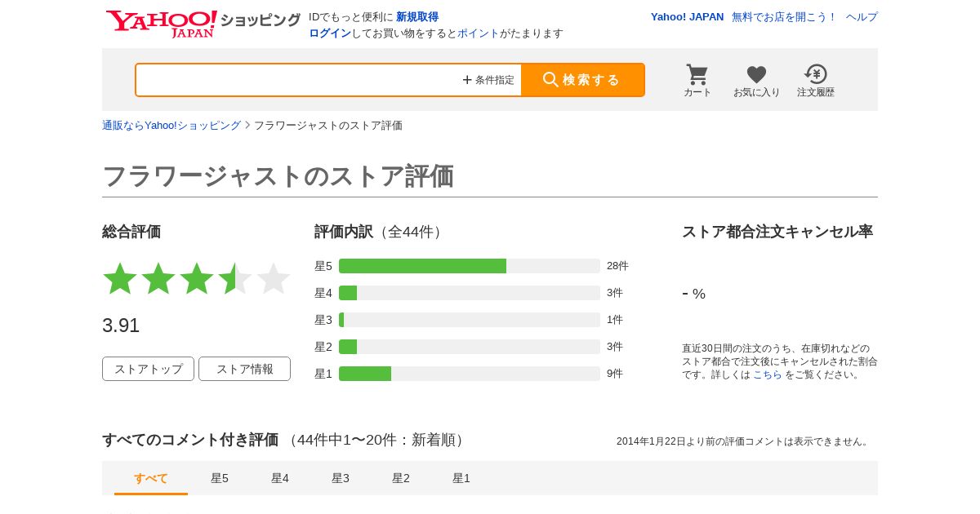
Task: Open the 新規取得 registration link
Action: (417, 17)
